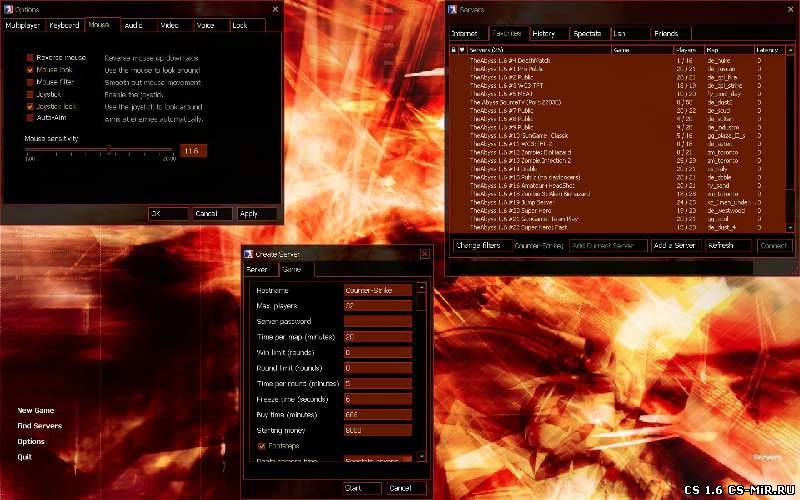Click New Game in the main menu
Image resolution: width=800 pixels, height=500 pixels.
[x=36, y=410]
